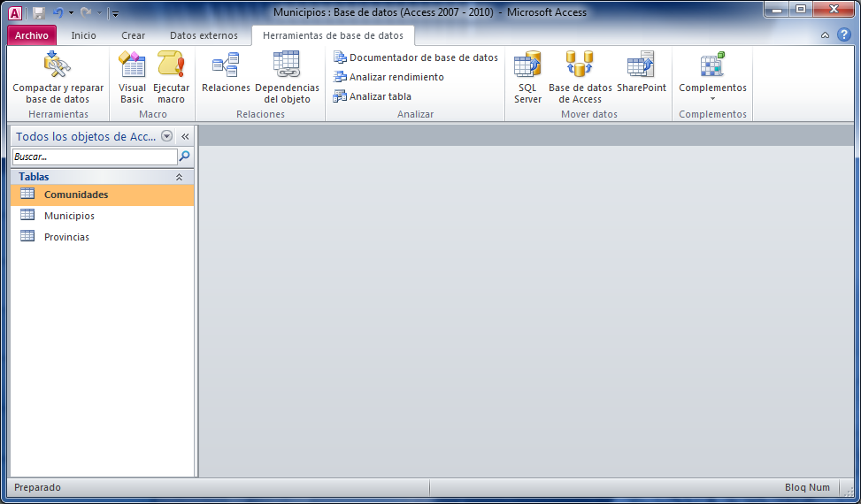Click Analizar tabla

(373, 96)
